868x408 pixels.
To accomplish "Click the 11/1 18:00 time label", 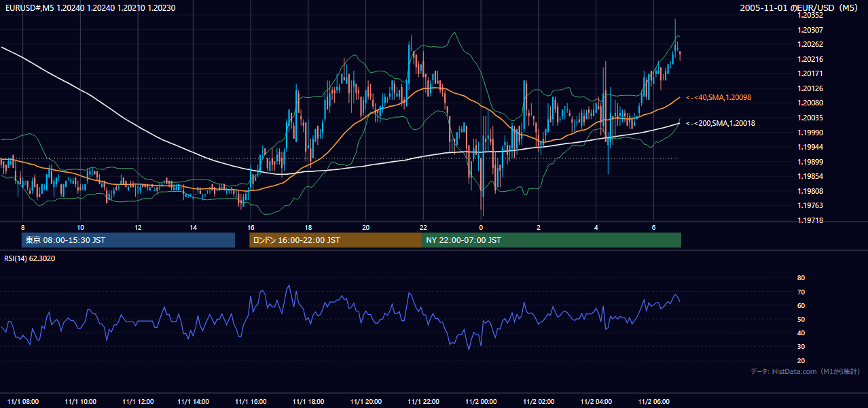I will click(x=309, y=401).
